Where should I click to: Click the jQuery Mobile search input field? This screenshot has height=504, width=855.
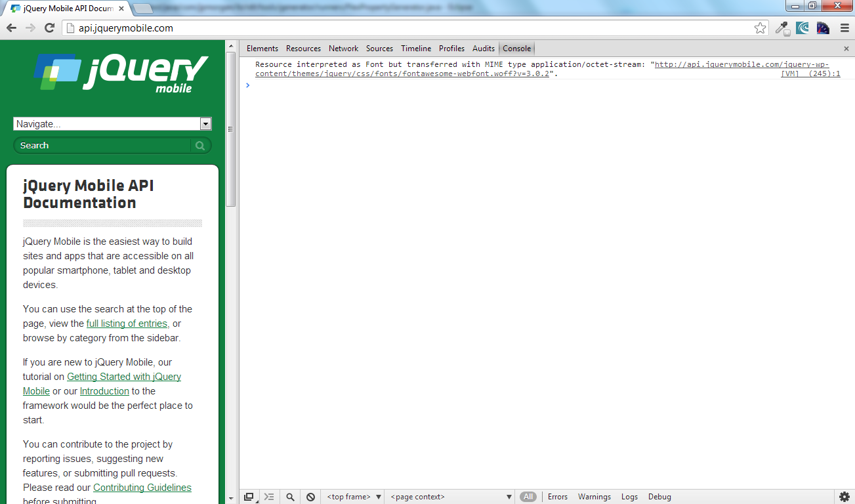point(102,146)
